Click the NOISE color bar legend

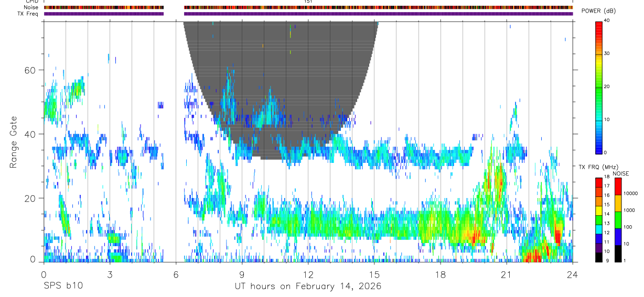pos(618,220)
